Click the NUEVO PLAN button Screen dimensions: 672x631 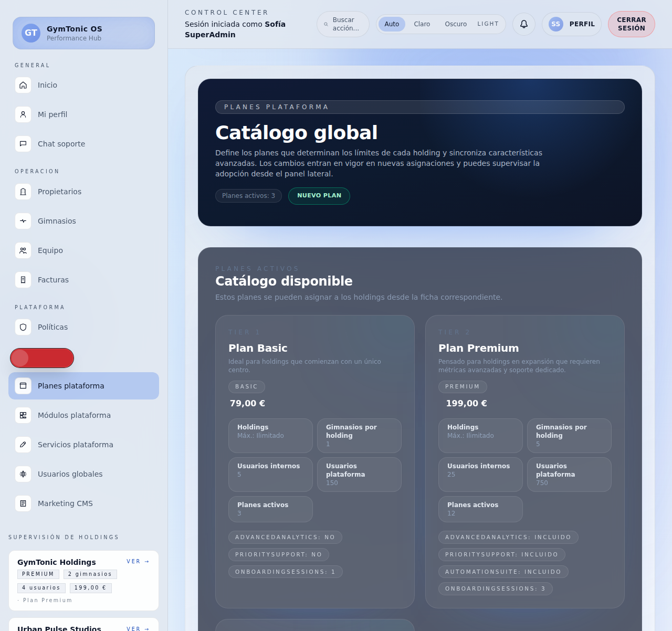tap(319, 196)
